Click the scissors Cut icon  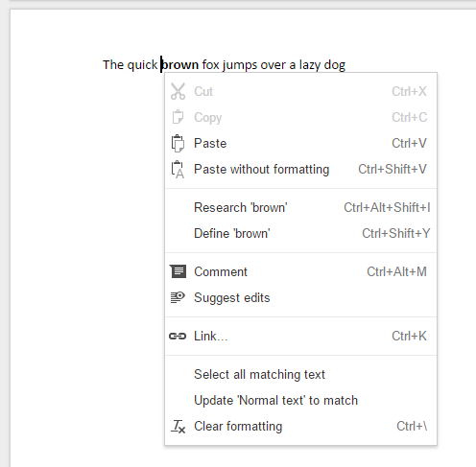(x=178, y=91)
